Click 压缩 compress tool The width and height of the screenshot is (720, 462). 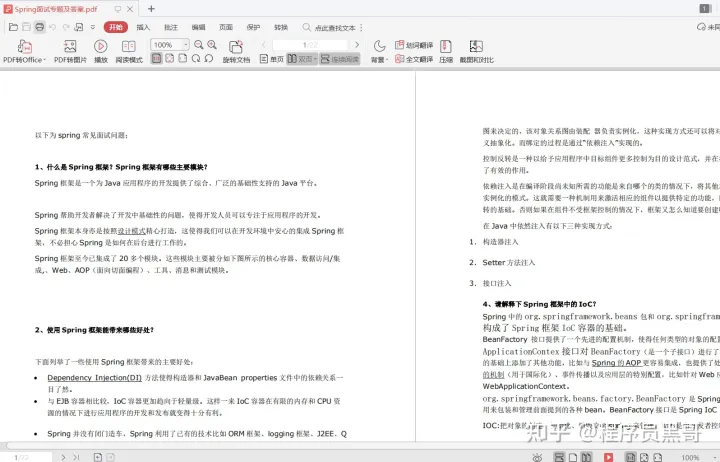tap(446, 51)
